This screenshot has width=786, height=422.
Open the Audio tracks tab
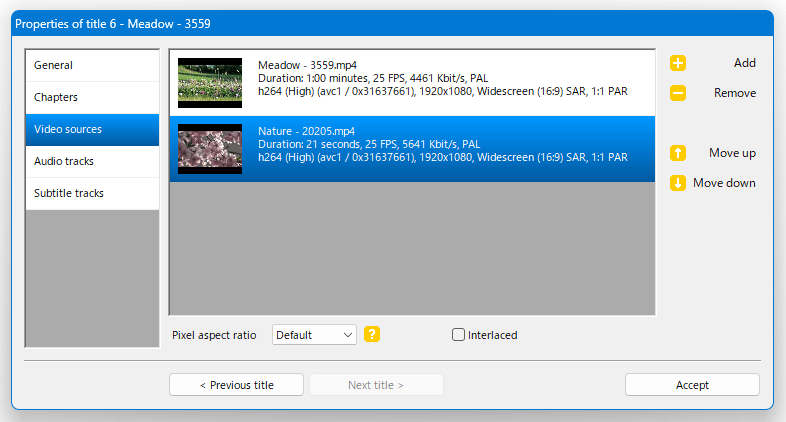pyautogui.click(x=92, y=161)
